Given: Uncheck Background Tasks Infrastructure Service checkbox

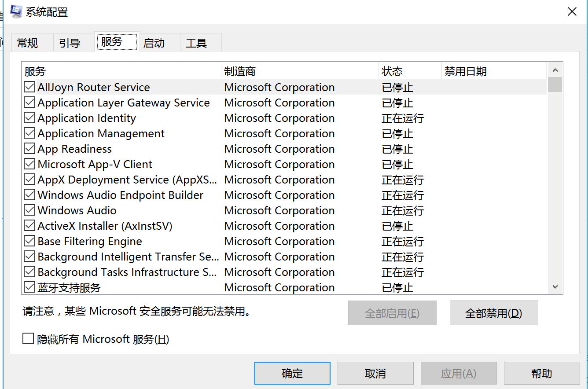Looking at the screenshot, I should (x=29, y=272).
